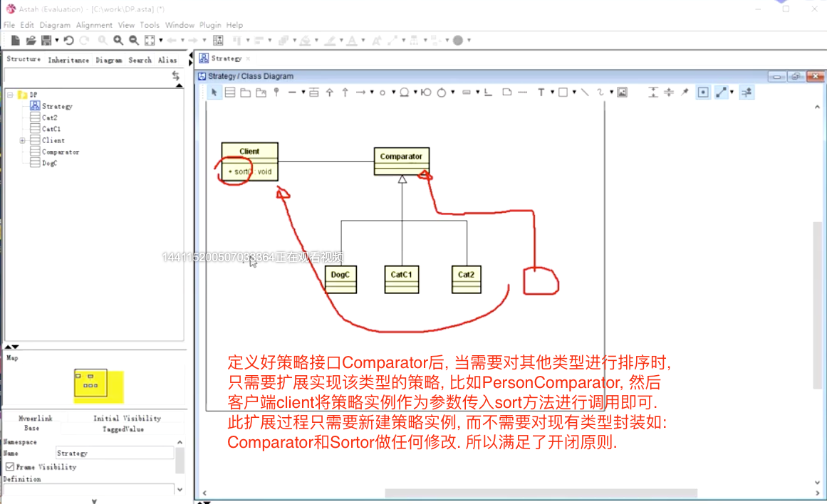This screenshot has width=827, height=504.
Task: Select the Comparator item in structure tree
Action: tap(61, 152)
